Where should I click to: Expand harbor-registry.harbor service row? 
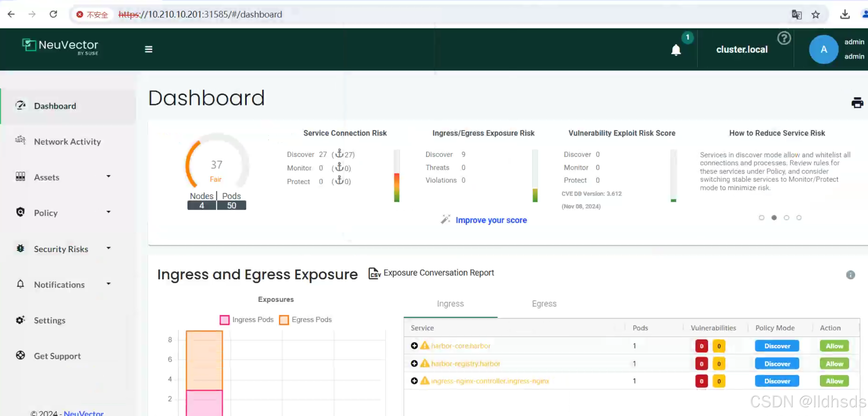[414, 363]
